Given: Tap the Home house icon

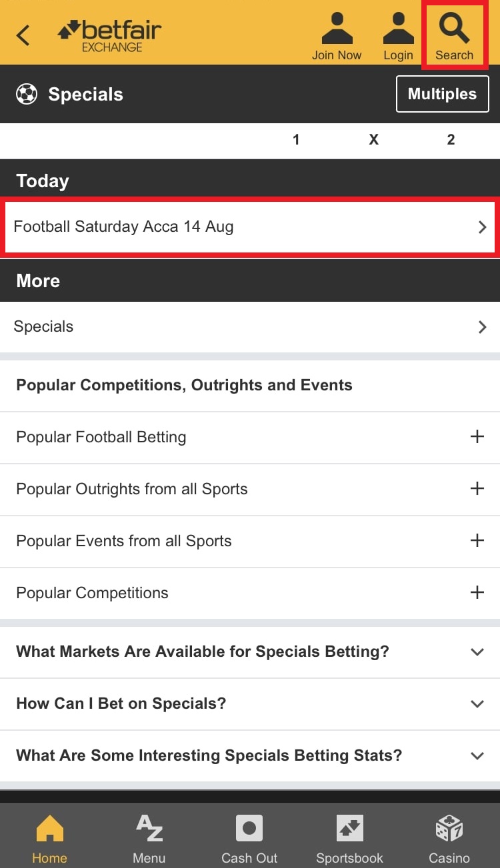Looking at the screenshot, I should click(x=49, y=829).
